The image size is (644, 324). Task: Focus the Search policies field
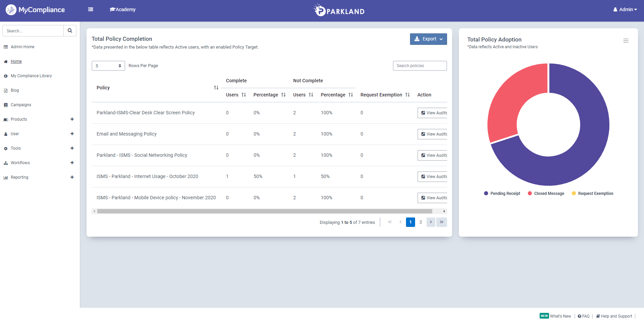(420, 66)
